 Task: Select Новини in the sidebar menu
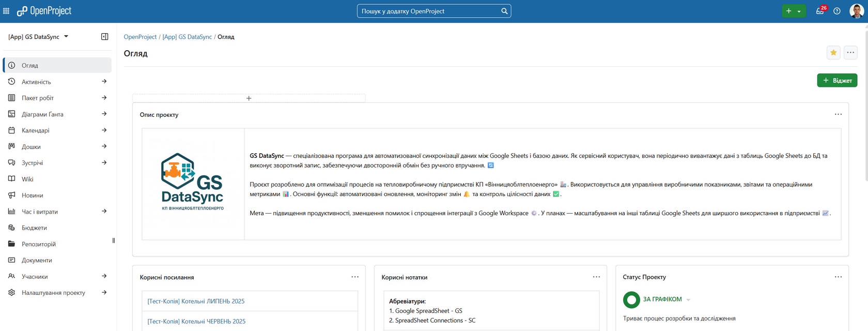(x=32, y=195)
